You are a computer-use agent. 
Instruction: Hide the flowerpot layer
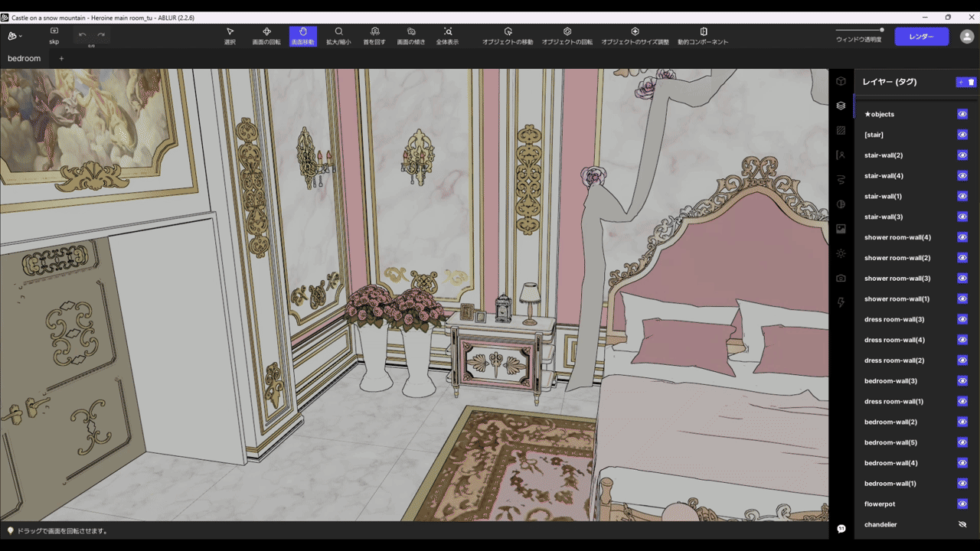coord(962,504)
